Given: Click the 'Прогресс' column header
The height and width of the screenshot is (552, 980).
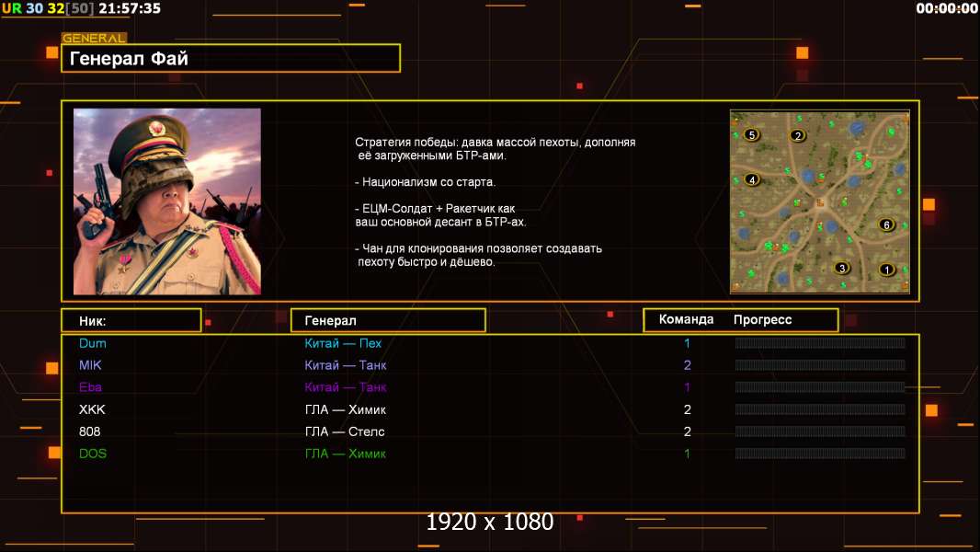Looking at the screenshot, I should (762, 319).
